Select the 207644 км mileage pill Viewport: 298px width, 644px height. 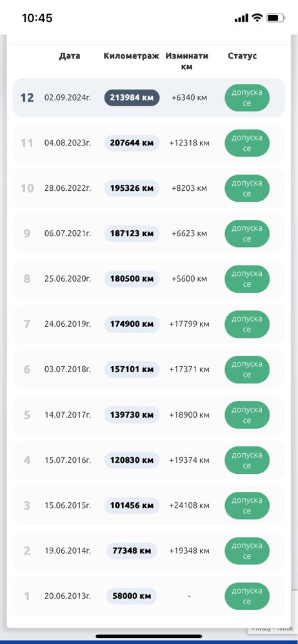pos(132,143)
